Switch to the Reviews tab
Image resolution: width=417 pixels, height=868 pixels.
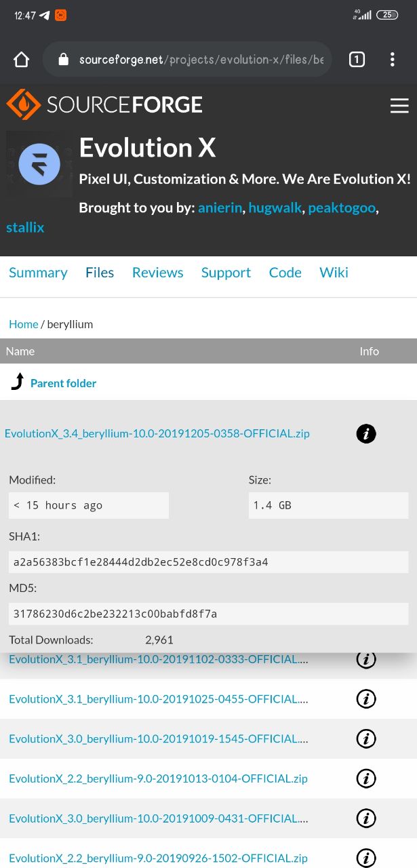157,273
